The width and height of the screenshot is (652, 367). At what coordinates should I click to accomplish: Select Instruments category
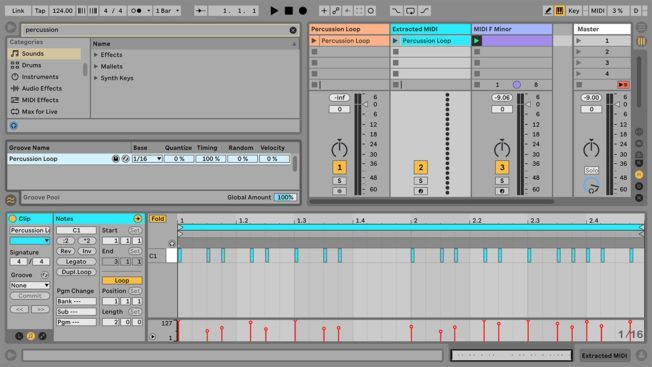(44, 77)
